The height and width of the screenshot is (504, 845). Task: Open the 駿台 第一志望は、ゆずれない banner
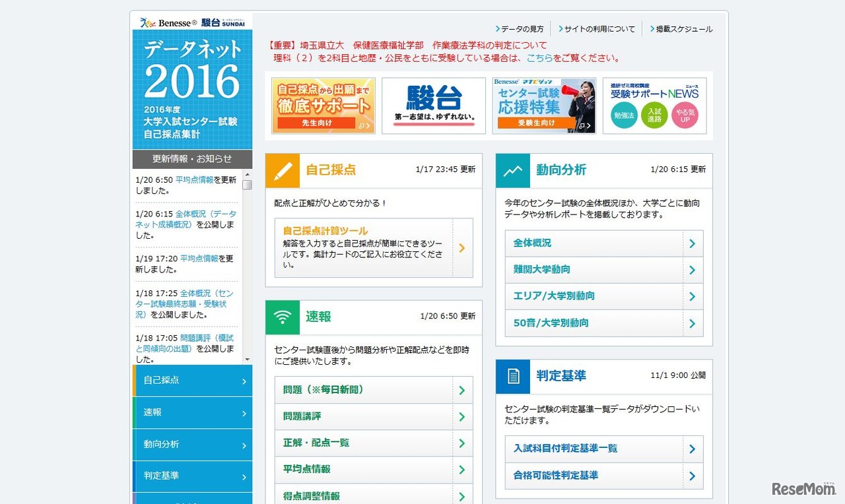coord(434,106)
